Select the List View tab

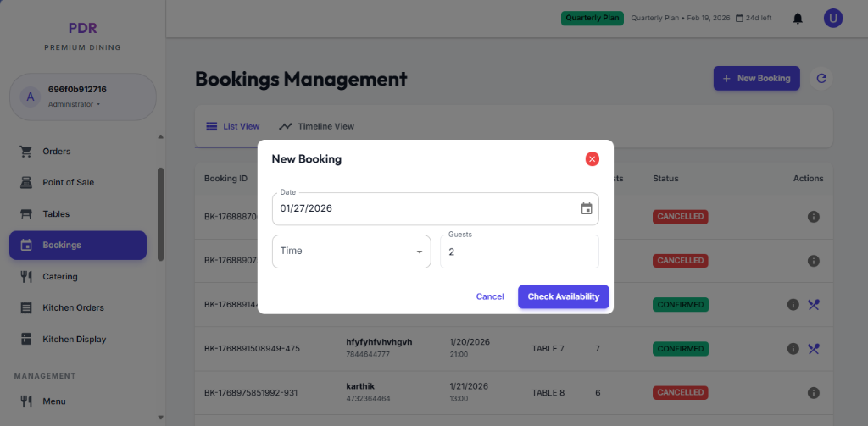point(233,126)
